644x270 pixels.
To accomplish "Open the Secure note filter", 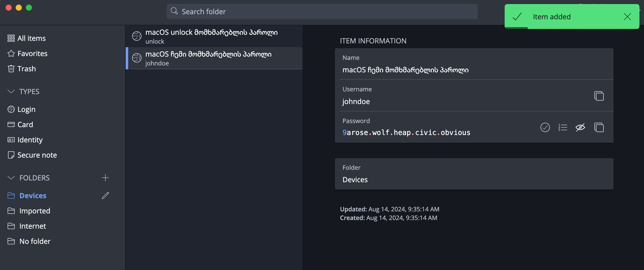I will point(37,155).
